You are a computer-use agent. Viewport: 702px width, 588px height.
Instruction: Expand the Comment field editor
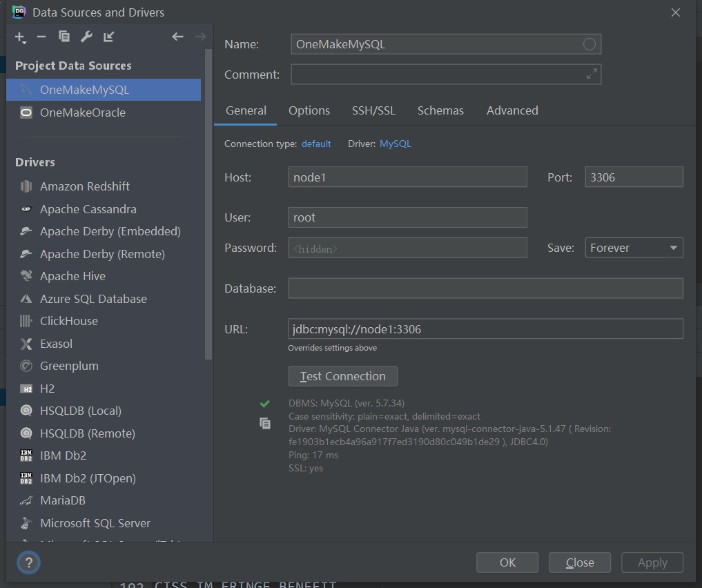tap(592, 74)
